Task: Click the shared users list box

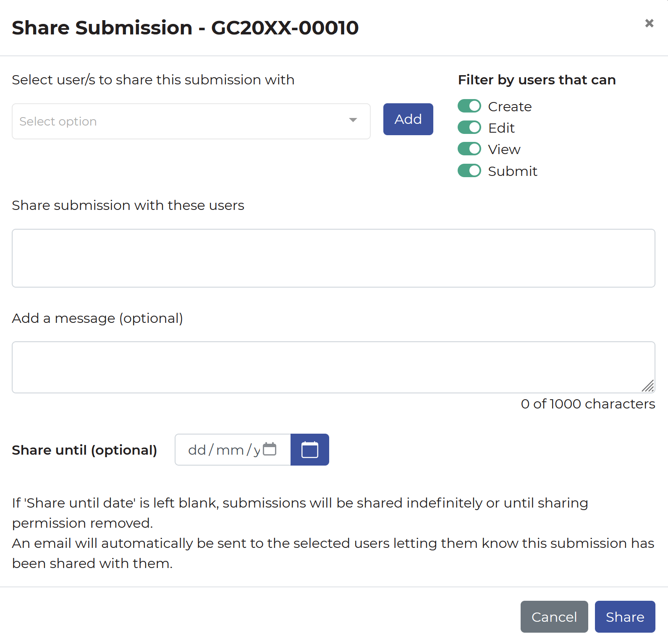Action: pyautogui.click(x=333, y=258)
